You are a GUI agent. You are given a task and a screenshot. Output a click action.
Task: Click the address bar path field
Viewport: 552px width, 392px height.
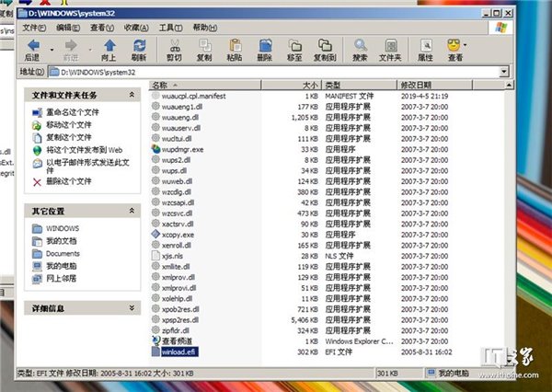click(273, 72)
